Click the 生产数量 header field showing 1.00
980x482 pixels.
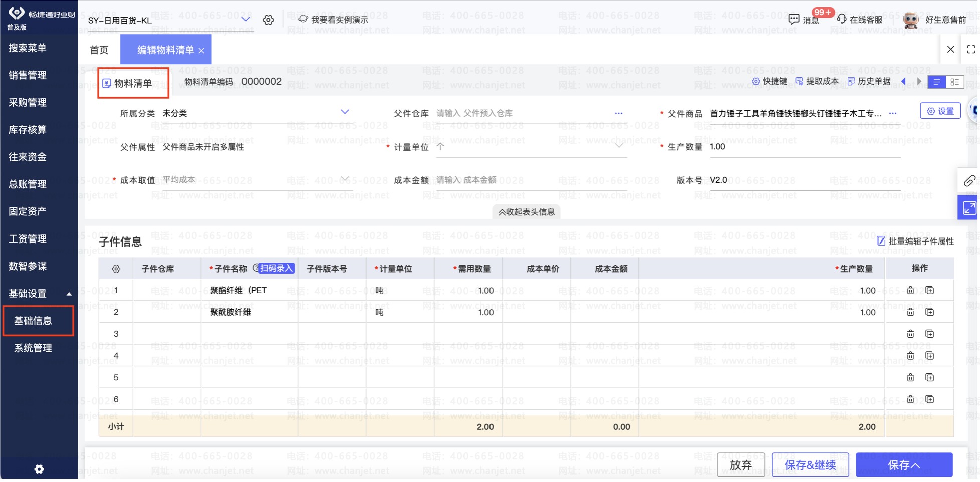pos(805,147)
